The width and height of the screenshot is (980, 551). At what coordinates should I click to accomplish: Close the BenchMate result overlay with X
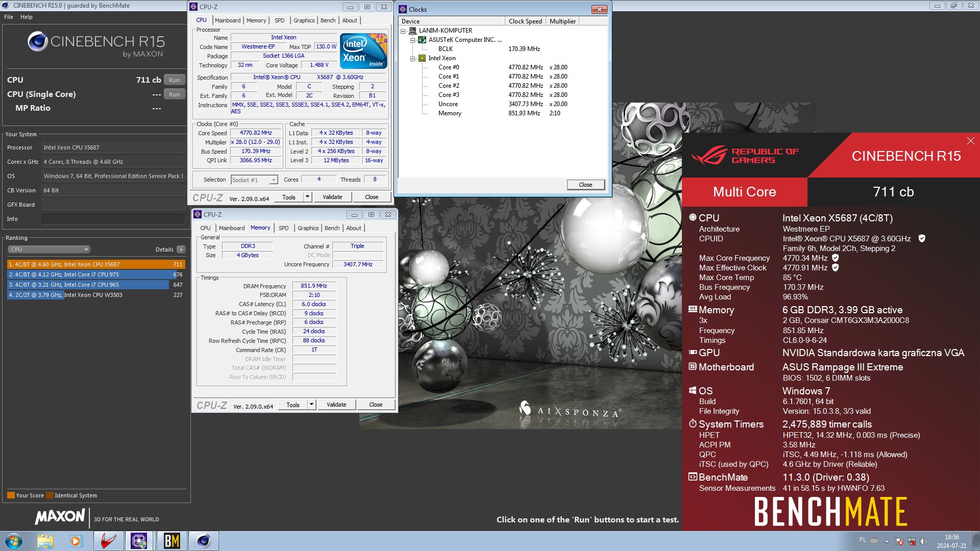(970, 141)
